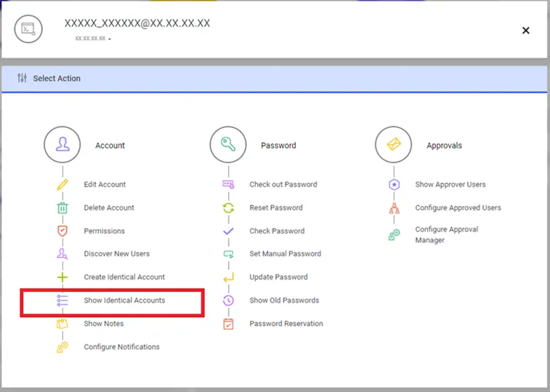Click the Configure Approval Manager gears icon
This screenshot has width=550, height=392.
tap(395, 234)
